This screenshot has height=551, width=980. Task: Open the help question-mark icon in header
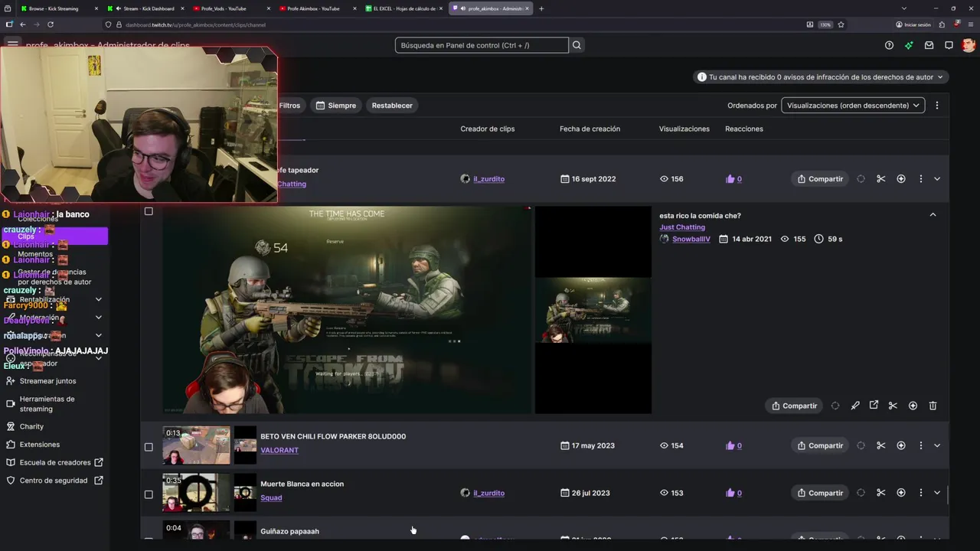click(889, 45)
